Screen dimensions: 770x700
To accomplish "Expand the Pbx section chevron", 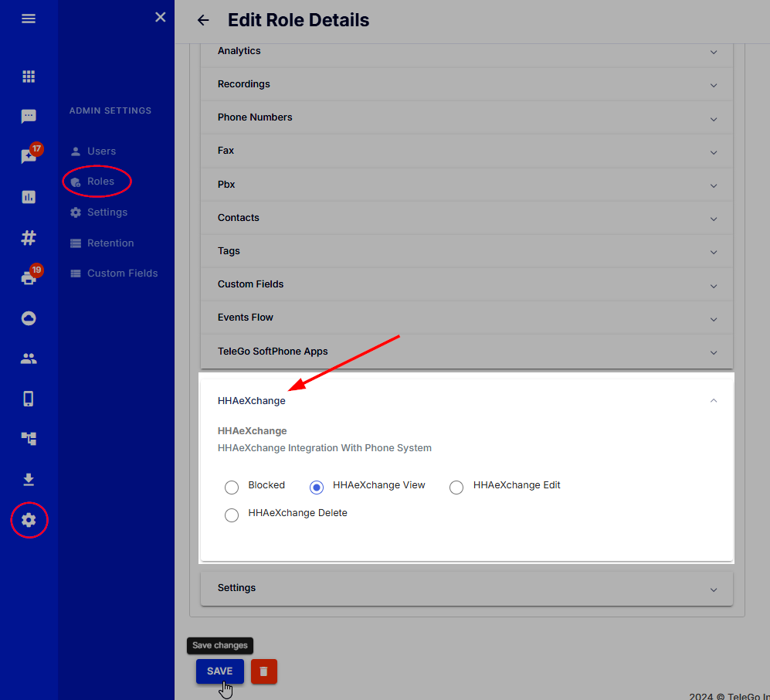I will coord(714,185).
